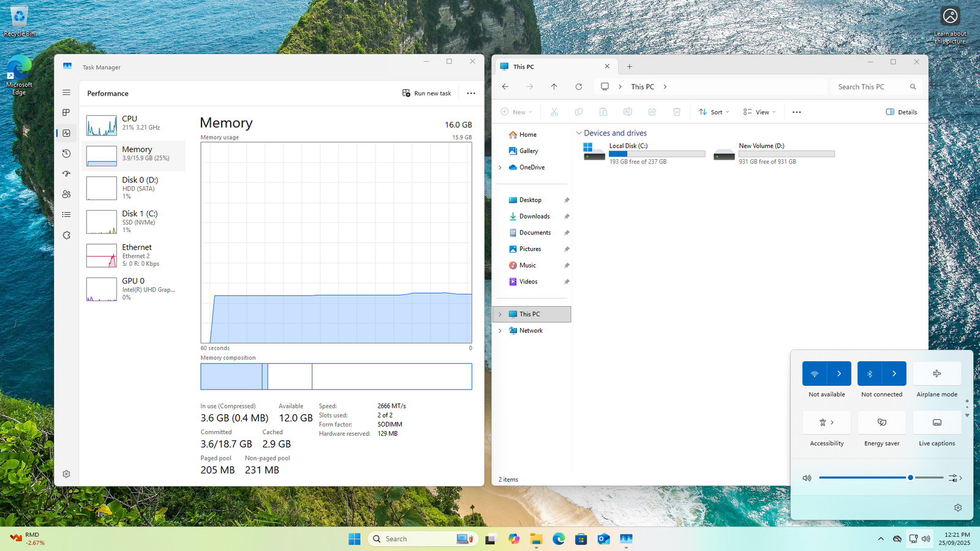
Task: Click the Refresh icon in File Explorer
Action: coord(578,87)
